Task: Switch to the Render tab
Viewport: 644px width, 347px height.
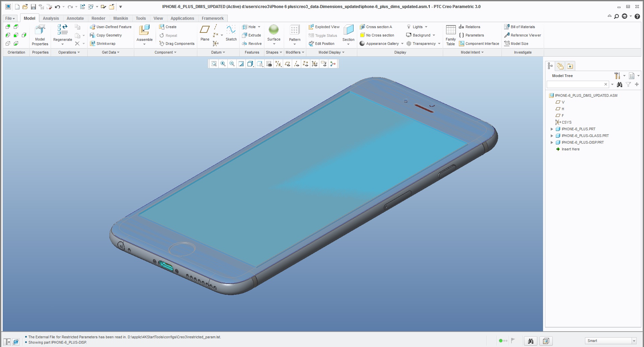Action: [x=98, y=18]
